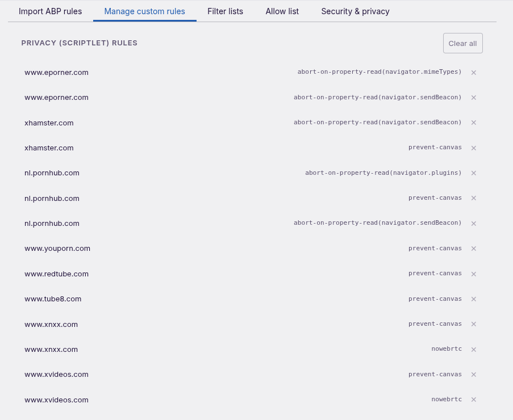This screenshot has height=420, width=513.
Task: Click nowebrtc rule text for www.xnxx.com
Action: (x=447, y=348)
